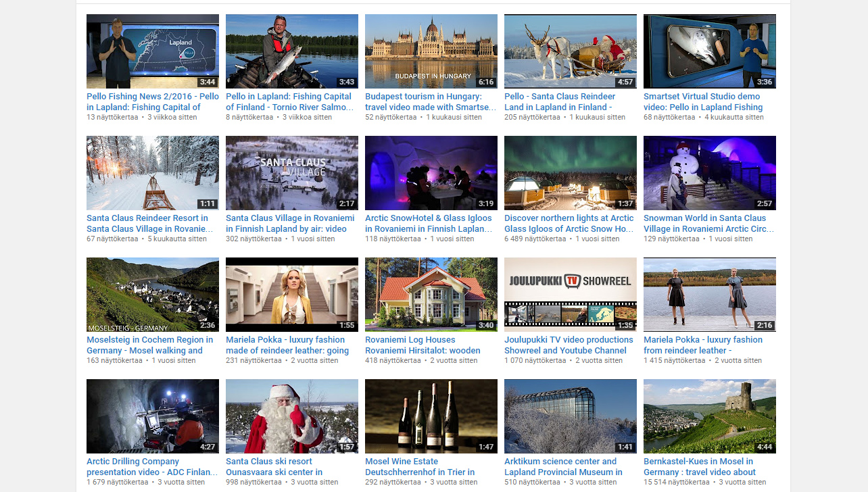Open 'Joulupukki TV video productions' link

pyautogui.click(x=569, y=345)
